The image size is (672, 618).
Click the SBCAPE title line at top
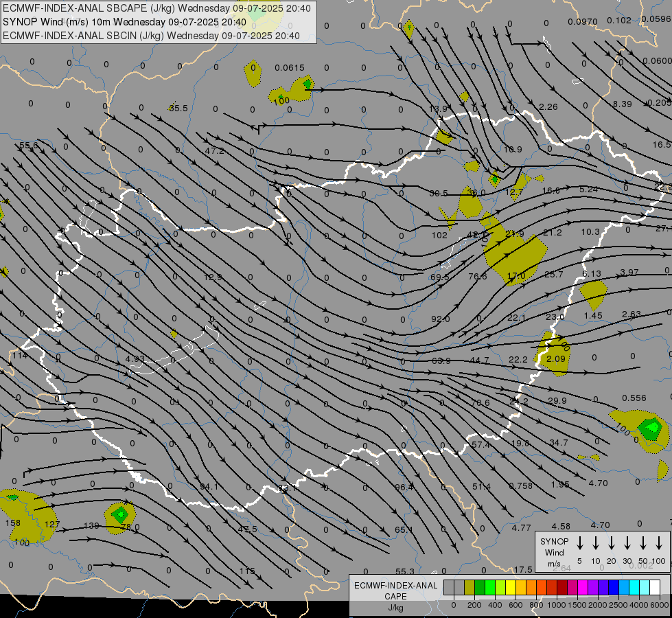157,8
